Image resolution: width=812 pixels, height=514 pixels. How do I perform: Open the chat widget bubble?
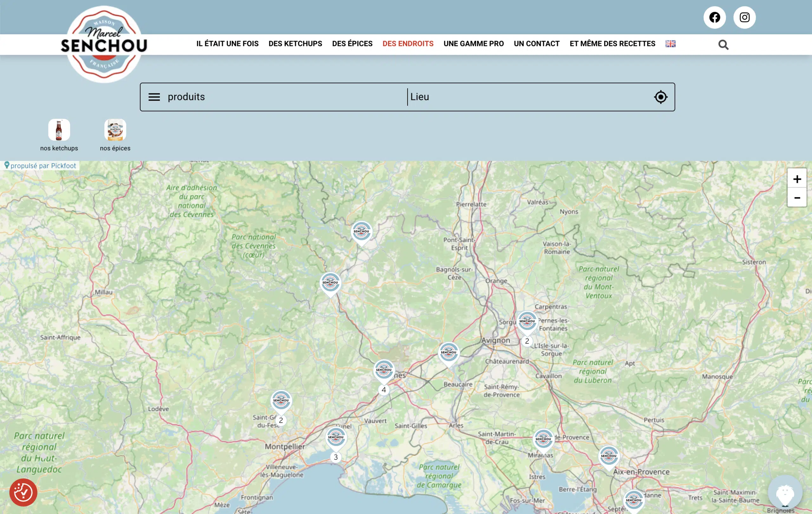[785, 492]
